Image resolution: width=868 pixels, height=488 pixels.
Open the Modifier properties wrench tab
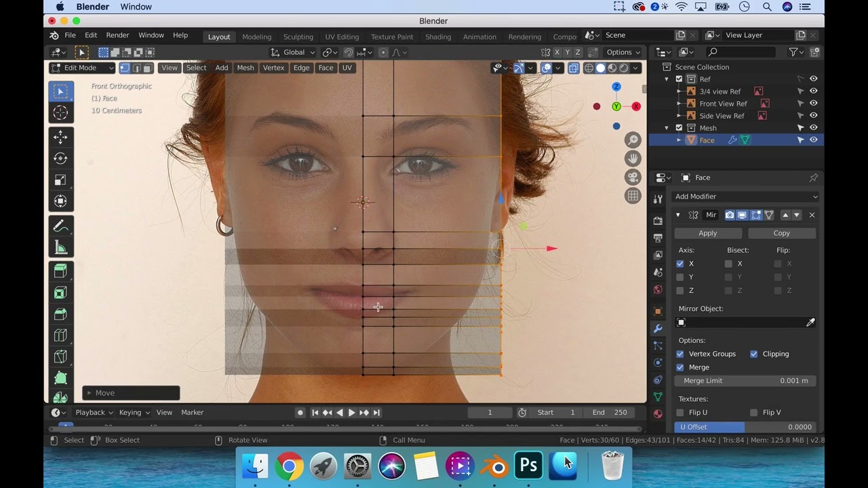[x=658, y=329]
